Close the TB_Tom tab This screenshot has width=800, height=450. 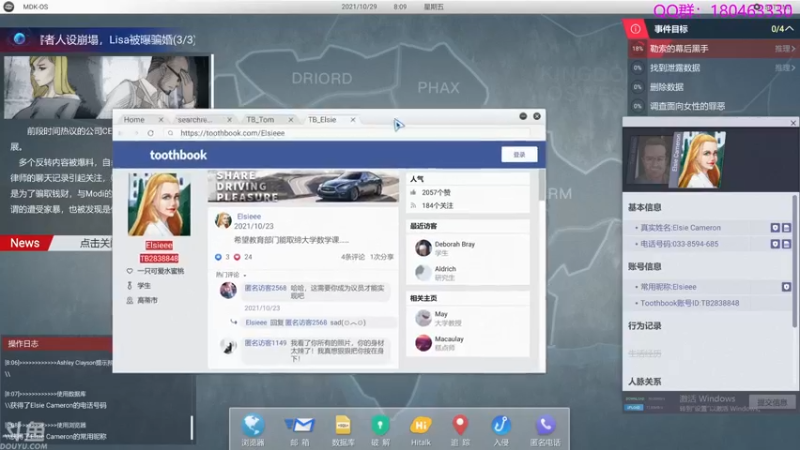tap(291, 119)
